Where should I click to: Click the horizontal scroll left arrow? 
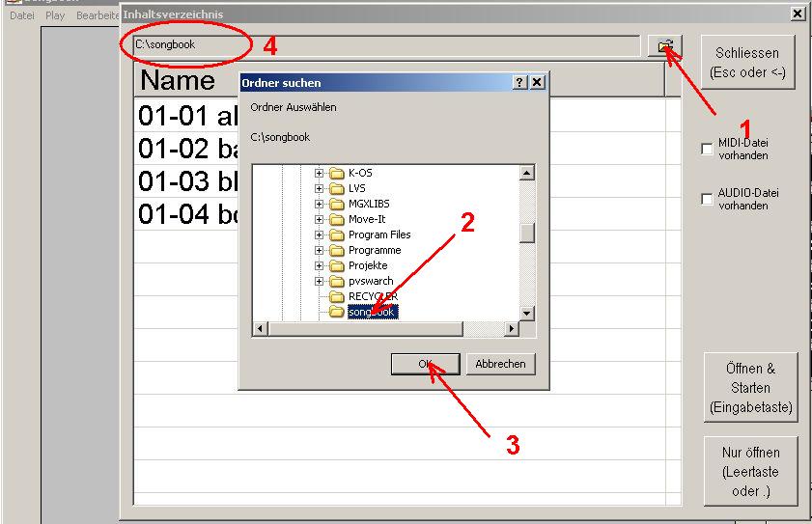[260, 329]
